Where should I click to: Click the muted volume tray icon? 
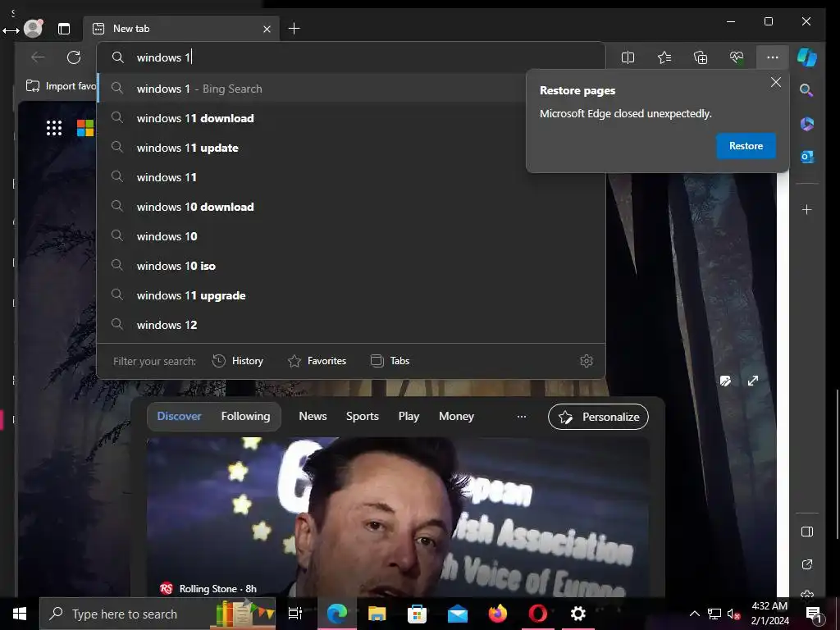coord(734,614)
